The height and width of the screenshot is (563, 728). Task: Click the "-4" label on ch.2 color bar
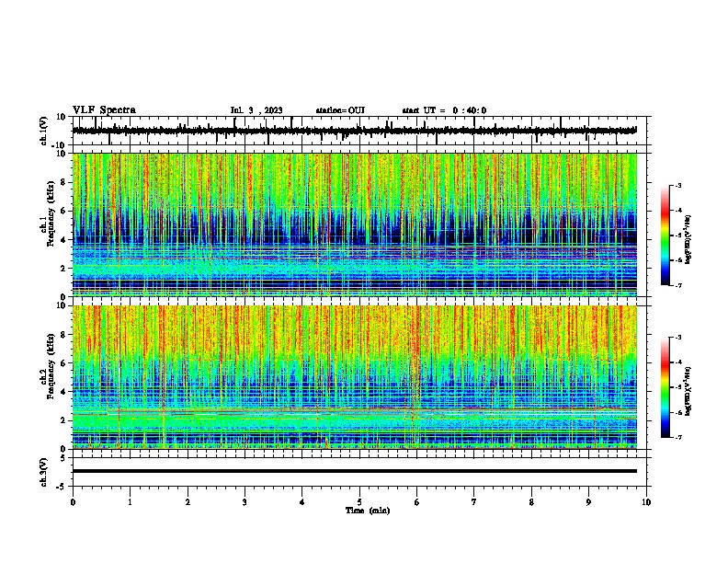click(677, 362)
